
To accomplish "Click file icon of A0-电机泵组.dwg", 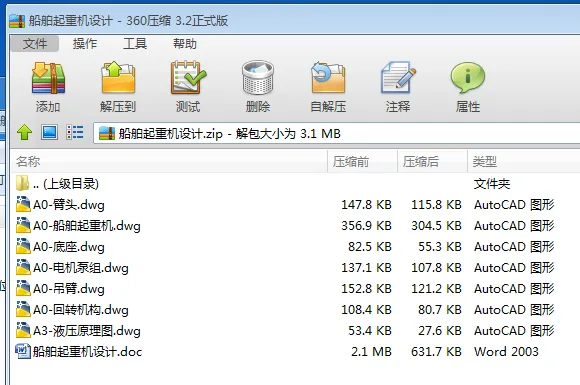I will [23, 267].
